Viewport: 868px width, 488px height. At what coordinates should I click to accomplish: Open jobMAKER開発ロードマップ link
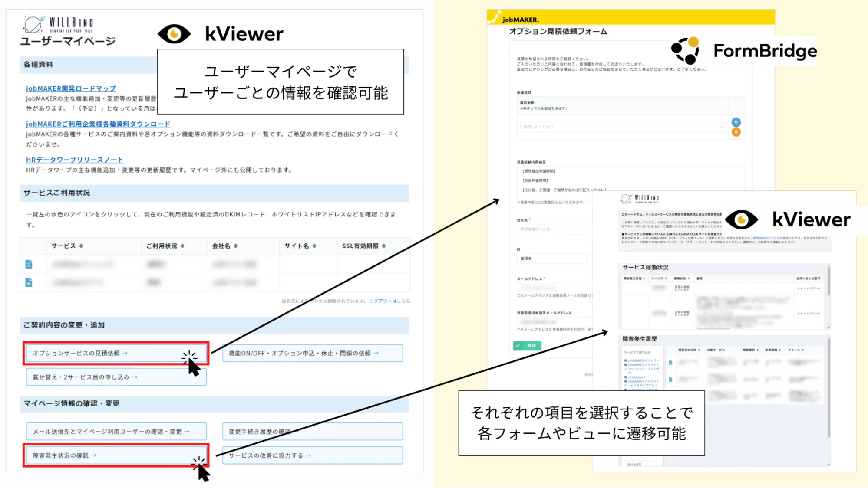[71, 88]
